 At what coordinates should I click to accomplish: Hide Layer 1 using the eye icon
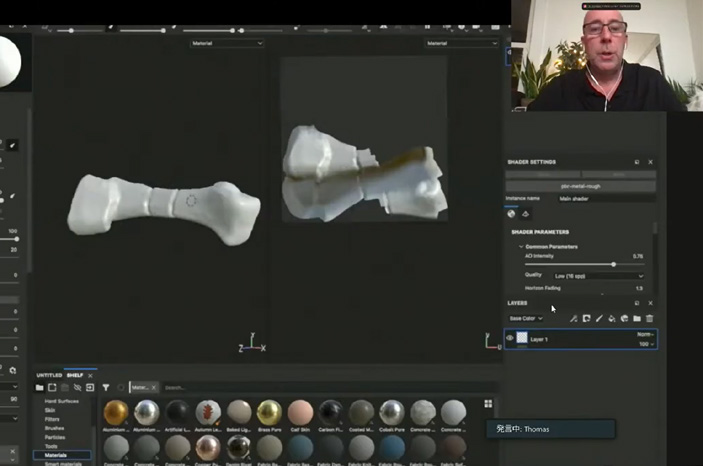[x=510, y=339]
